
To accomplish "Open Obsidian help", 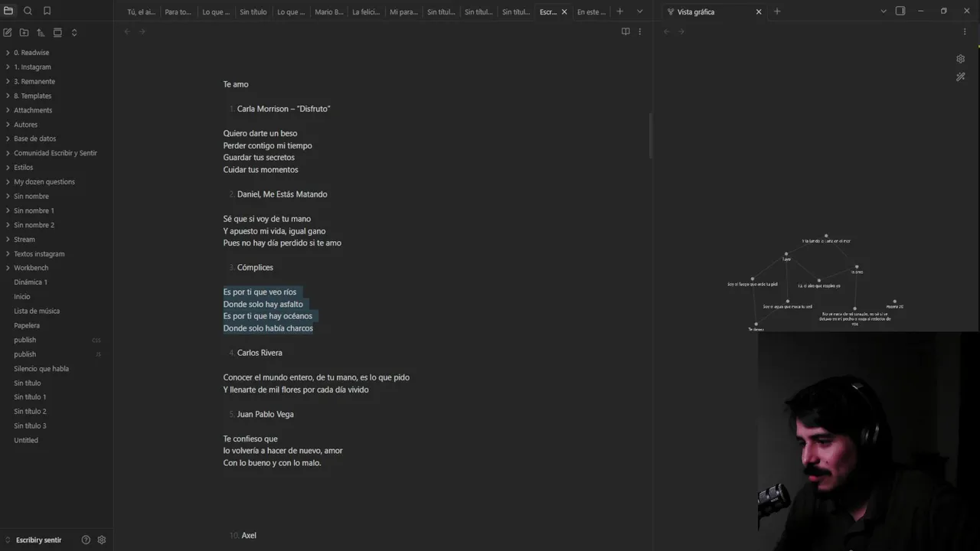I will tap(86, 540).
